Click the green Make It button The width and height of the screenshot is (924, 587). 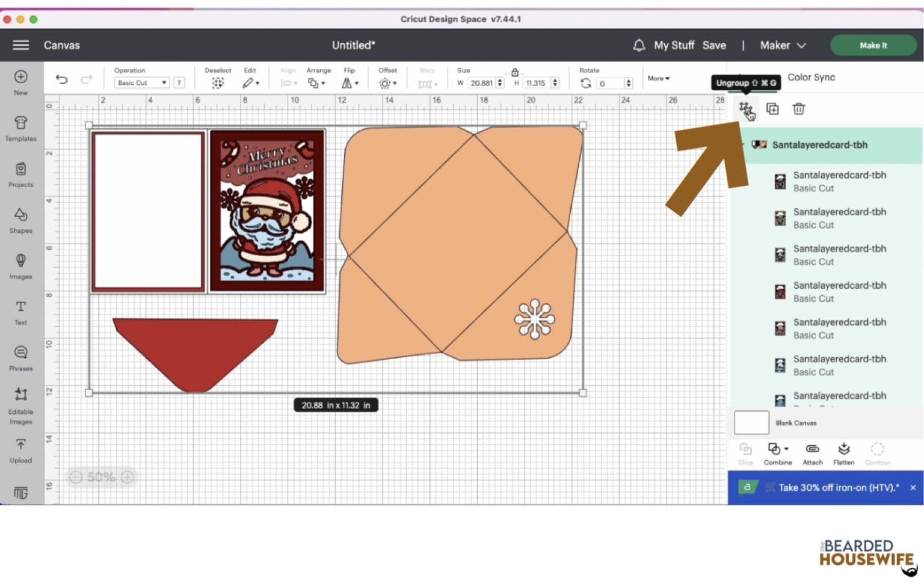[x=873, y=45]
